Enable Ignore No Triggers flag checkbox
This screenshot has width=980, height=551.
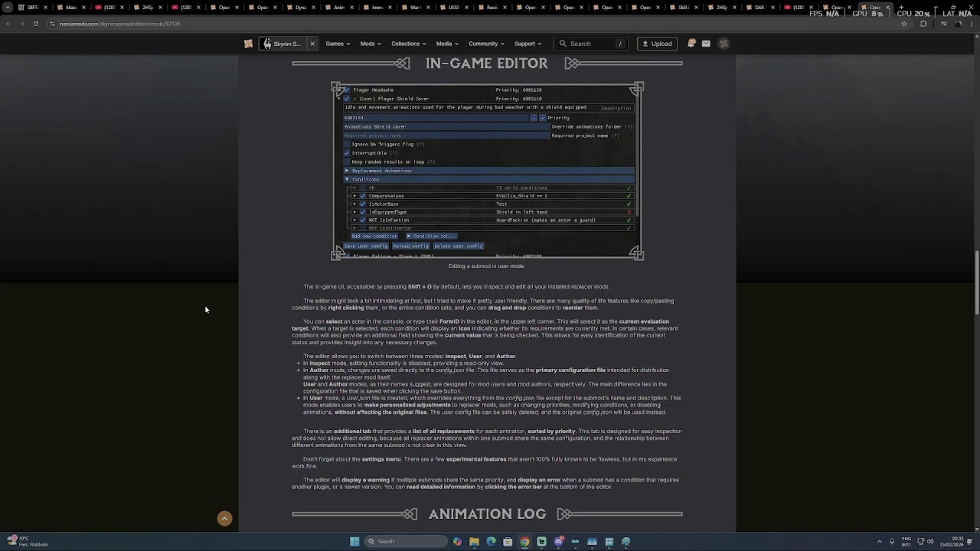(x=347, y=144)
